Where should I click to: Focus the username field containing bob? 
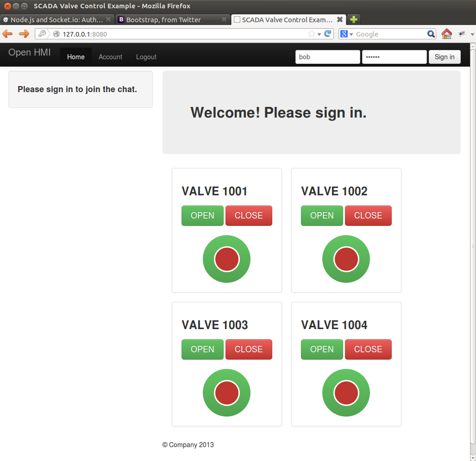pos(327,57)
